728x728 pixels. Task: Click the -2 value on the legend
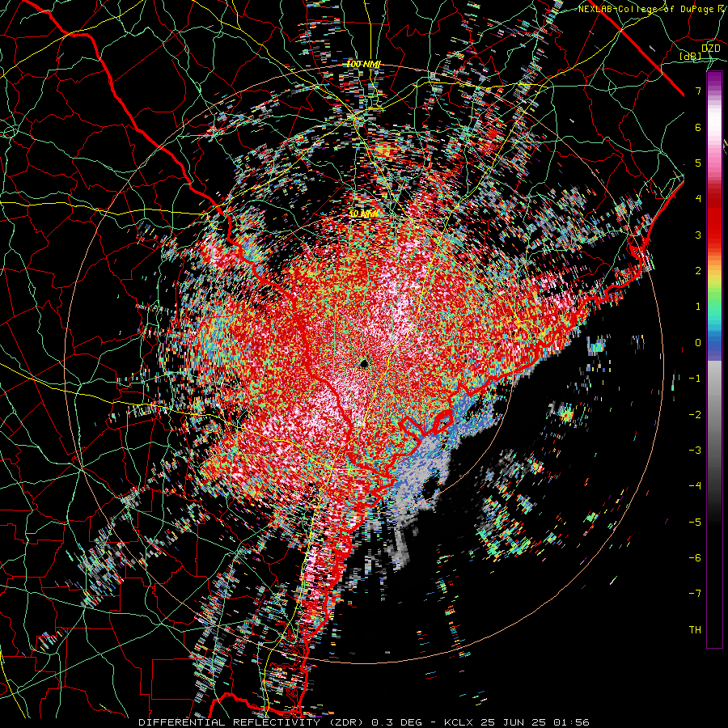(695, 415)
